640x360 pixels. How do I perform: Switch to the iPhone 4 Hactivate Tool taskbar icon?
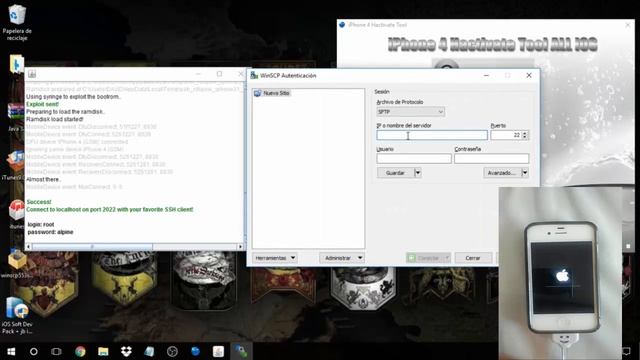point(196,351)
